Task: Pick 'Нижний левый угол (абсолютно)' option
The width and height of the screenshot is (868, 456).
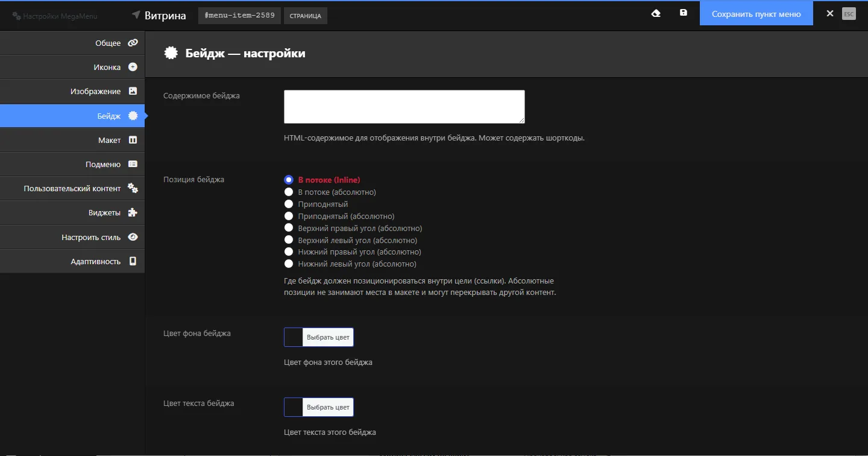Action: pyautogui.click(x=289, y=264)
